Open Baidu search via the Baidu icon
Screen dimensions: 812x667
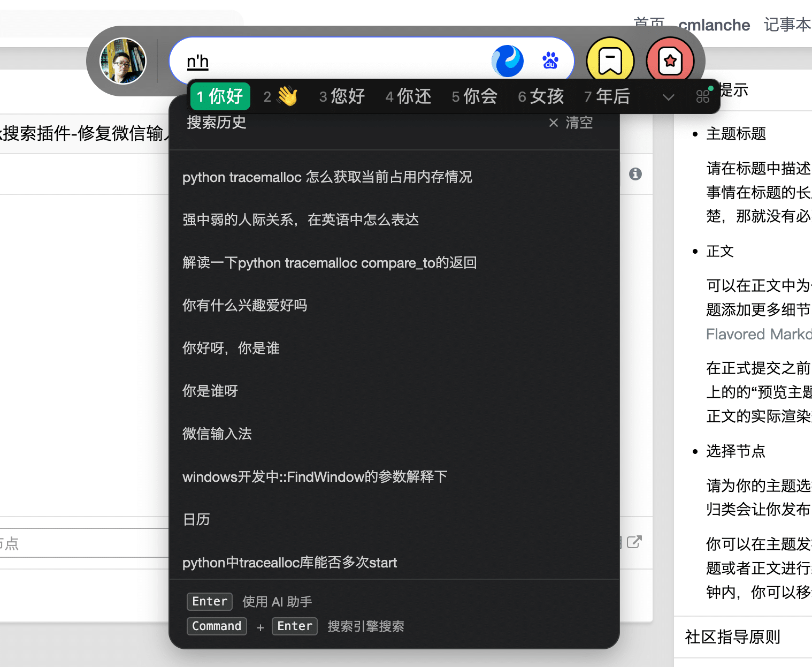coord(551,60)
